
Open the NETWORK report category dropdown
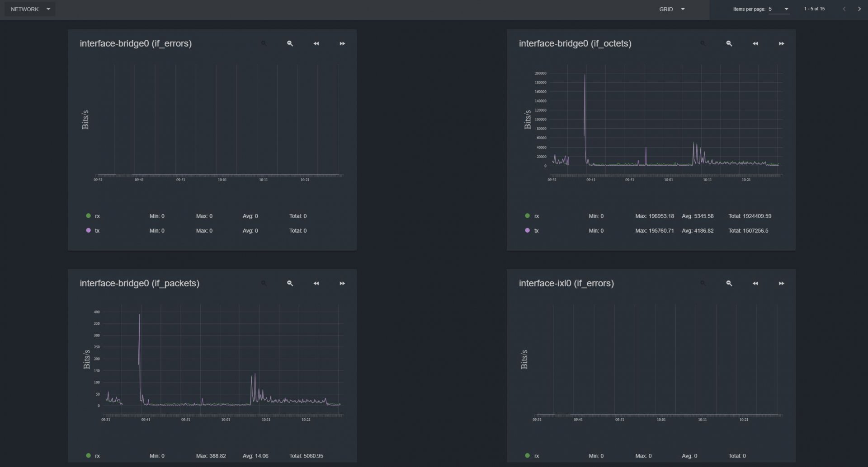pyautogui.click(x=30, y=9)
